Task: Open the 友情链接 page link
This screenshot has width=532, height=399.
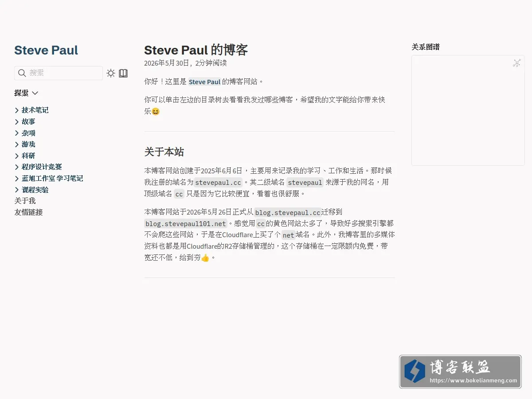Action: pyautogui.click(x=28, y=212)
